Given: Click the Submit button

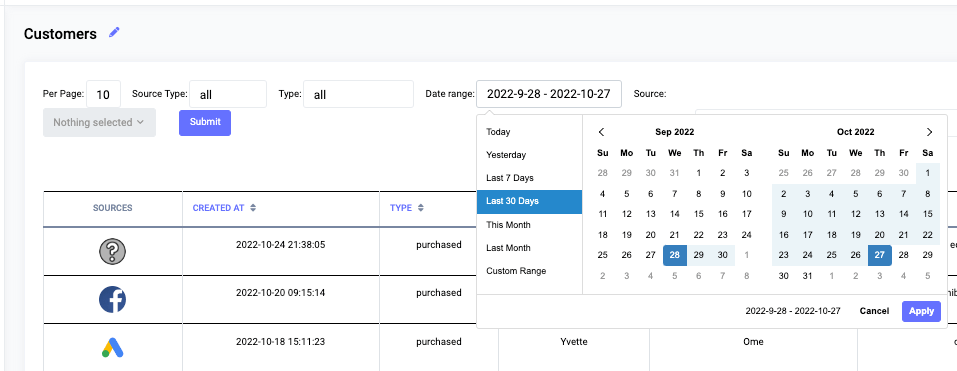Looking at the screenshot, I should [204, 122].
